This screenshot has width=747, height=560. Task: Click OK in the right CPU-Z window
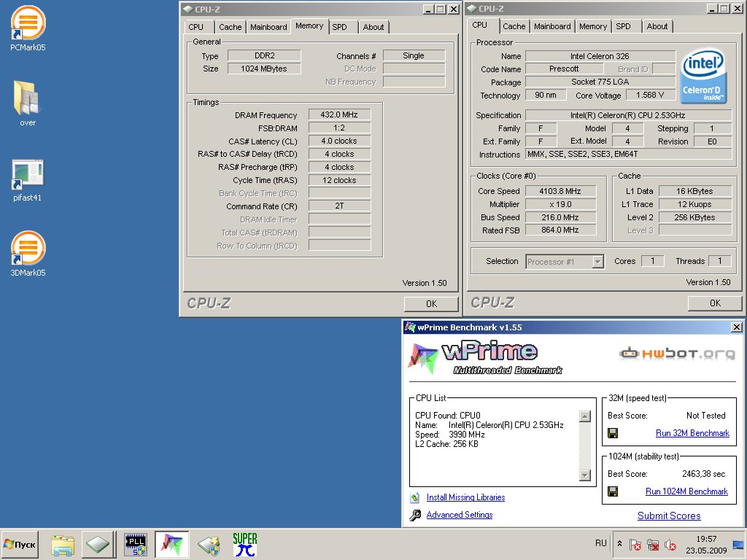tap(715, 303)
